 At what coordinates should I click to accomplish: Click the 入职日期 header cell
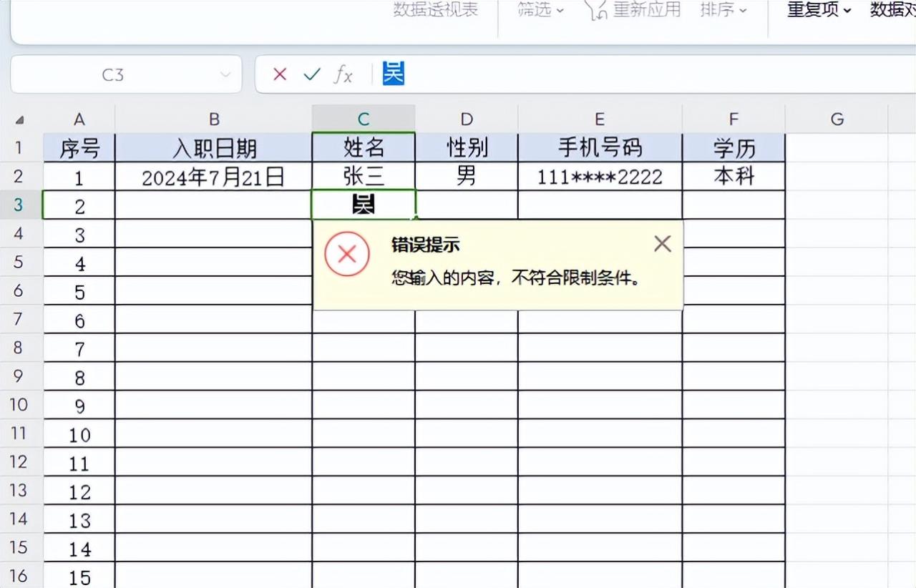(214, 148)
